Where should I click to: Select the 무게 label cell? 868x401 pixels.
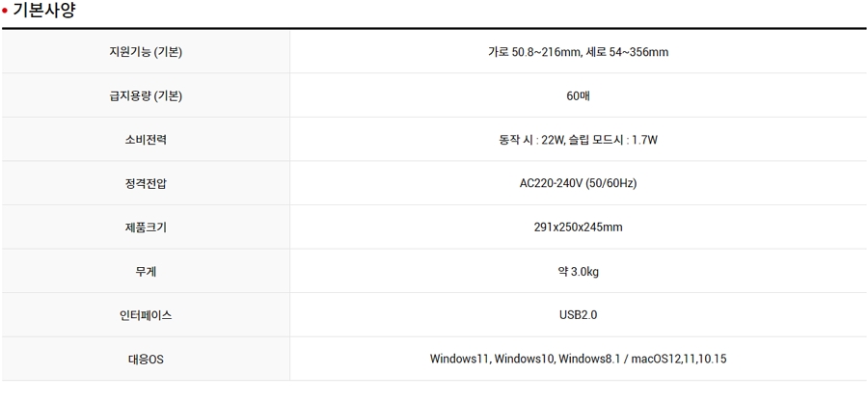146,272
